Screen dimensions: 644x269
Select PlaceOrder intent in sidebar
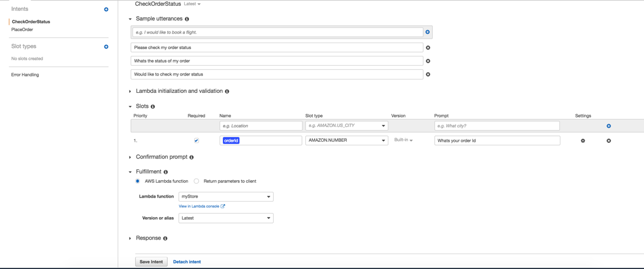coord(22,29)
